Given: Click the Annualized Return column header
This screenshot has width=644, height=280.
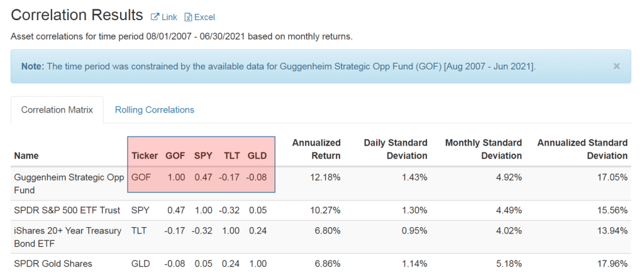Looking at the screenshot, I should pos(316,149).
